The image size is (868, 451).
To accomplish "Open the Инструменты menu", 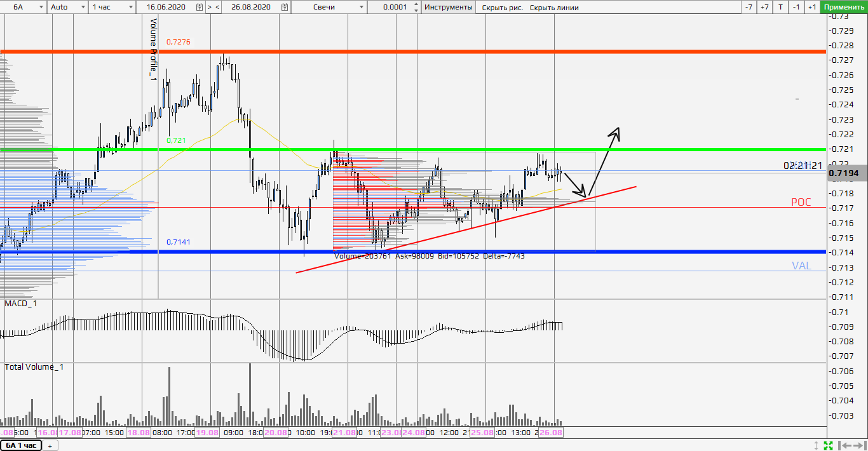I will pos(448,7).
